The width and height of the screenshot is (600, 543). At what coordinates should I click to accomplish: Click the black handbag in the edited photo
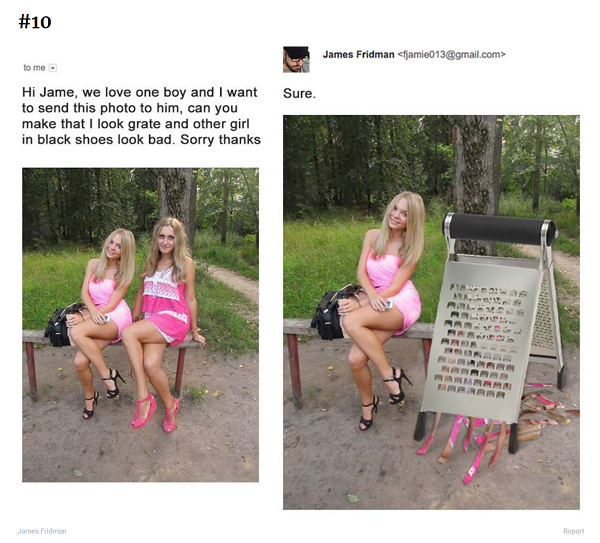[x=329, y=315]
